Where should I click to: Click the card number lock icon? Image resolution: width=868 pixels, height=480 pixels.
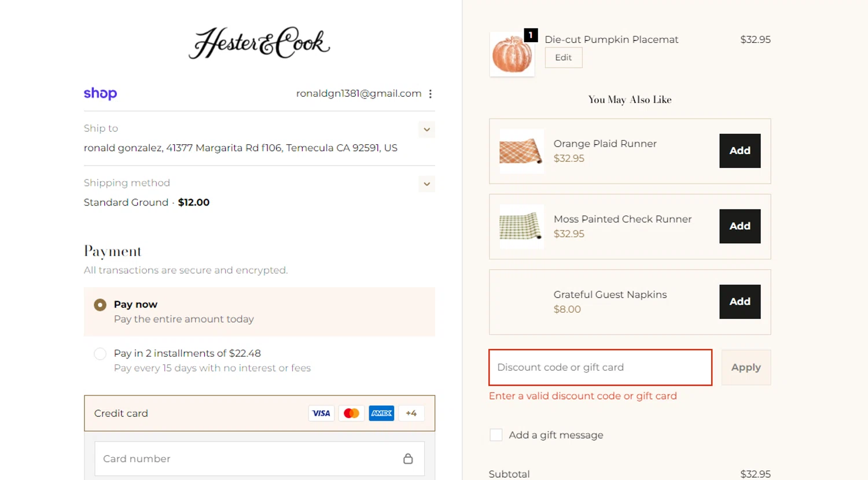coord(408,459)
